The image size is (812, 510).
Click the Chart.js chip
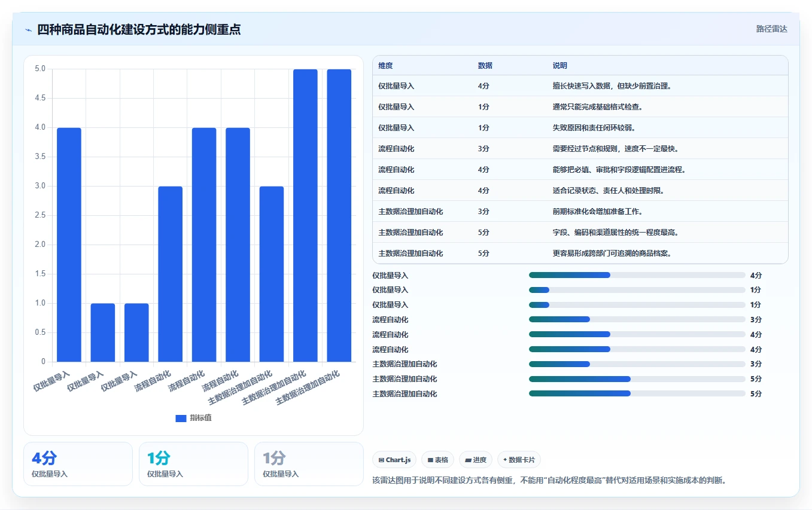(x=395, y=460)
